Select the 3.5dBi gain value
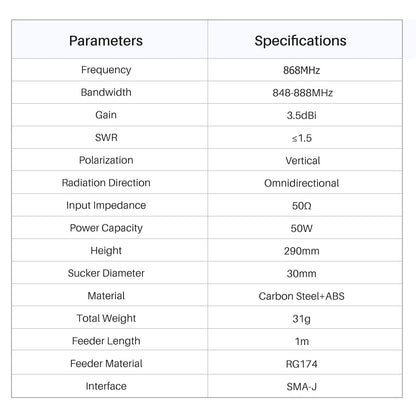The width and height of the screenshot is (416, 416). pos(301,115)
